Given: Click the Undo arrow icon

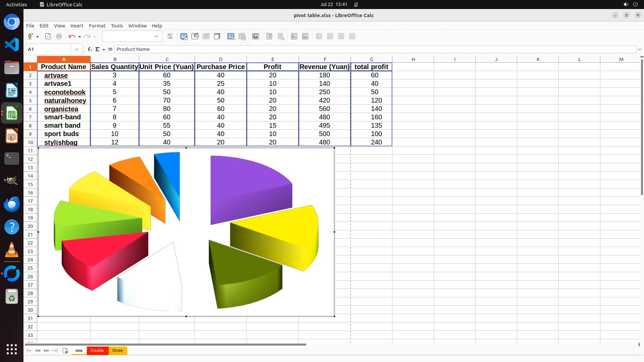Looking at the screenshot, I should pyautogui.click(x=71, y=37).
